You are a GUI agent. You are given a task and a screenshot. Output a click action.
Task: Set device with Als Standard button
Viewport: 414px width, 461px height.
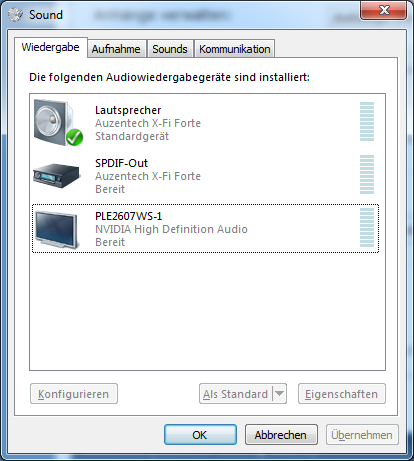(236, 394)
